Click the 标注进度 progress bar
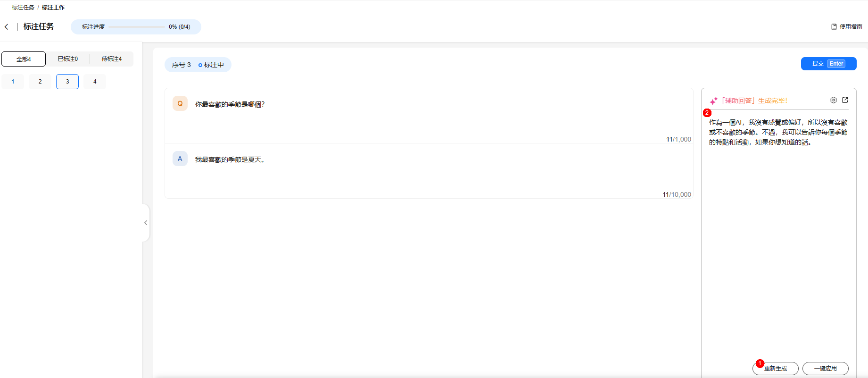 tap(137, 27)
